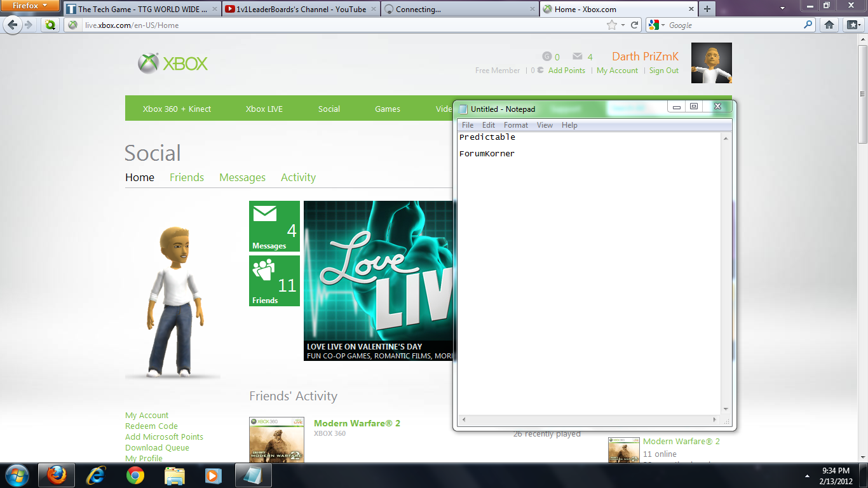This screenshot has width=868, height=488.
Task: Open a new tab with the plus button
Action: [707, 9]
